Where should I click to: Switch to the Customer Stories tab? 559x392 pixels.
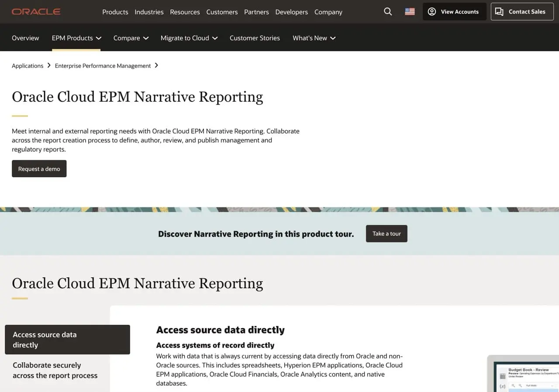coord(255,38)
